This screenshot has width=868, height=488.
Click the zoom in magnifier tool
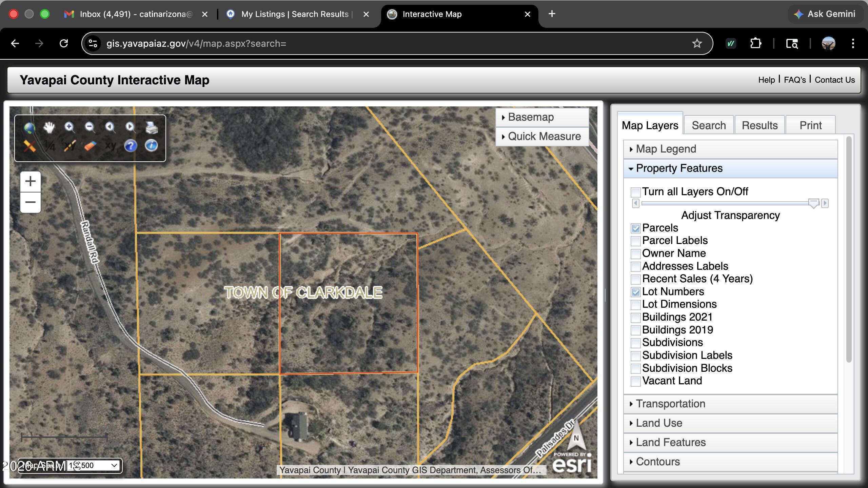point(70,127)
